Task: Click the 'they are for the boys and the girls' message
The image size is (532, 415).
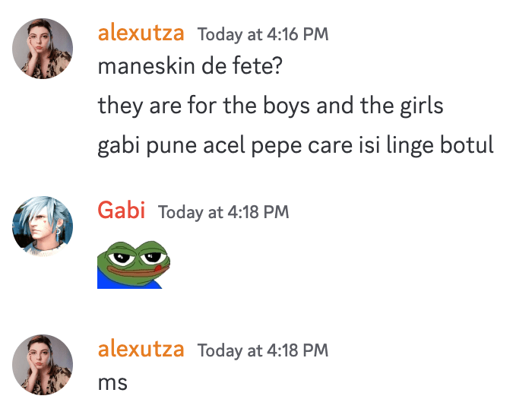Action: [270, 106]
